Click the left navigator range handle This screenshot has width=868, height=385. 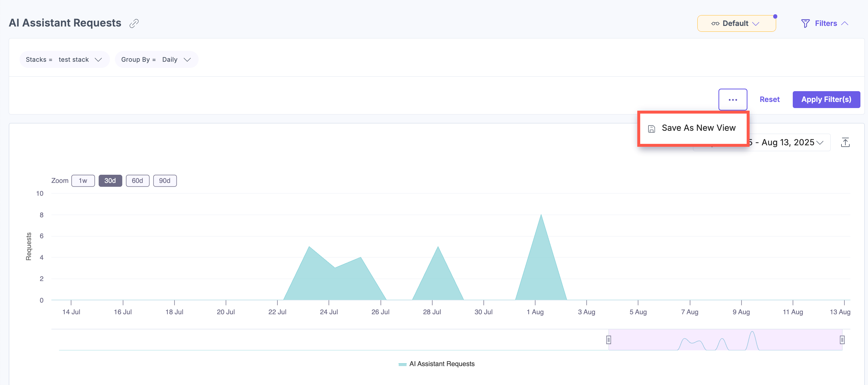pyautogui.click(x=608, y=340)
